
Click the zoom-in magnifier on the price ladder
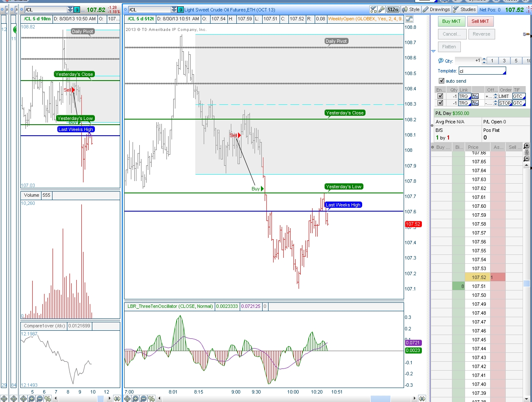pos(526,146)
